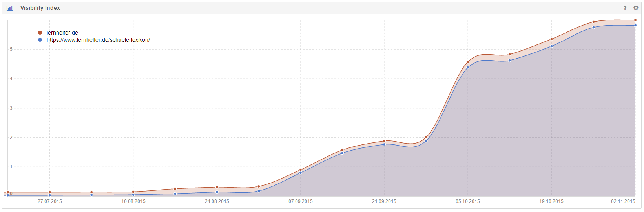The height and width of the screenshot is (212, 644).
Task: Open the help question mark icon
Action: (x=625, y=8)
